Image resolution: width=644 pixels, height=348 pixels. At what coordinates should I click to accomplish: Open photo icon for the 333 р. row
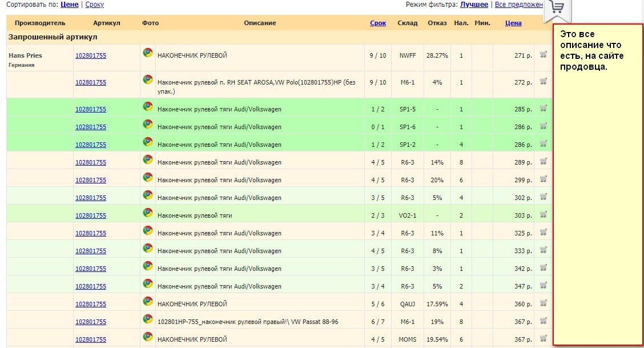[148, 248]
